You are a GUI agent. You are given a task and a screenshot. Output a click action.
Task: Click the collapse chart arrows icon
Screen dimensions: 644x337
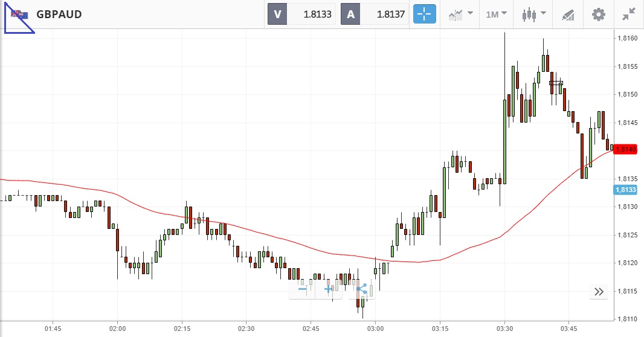tap(629, 14)
